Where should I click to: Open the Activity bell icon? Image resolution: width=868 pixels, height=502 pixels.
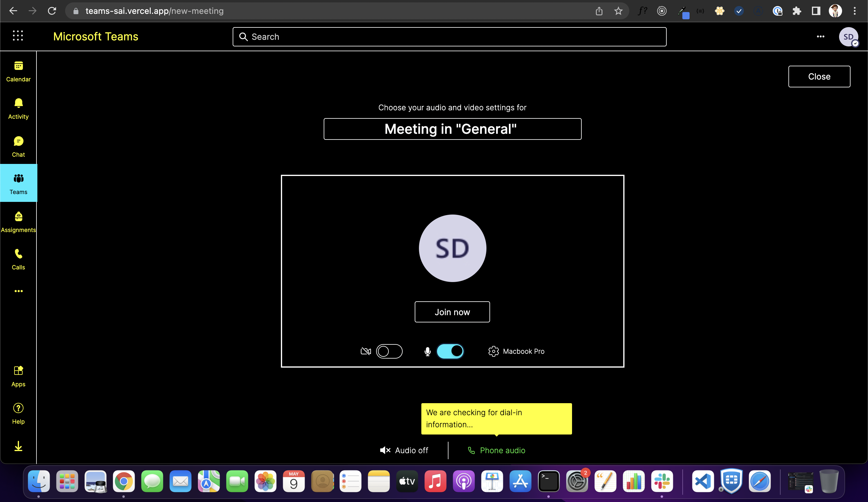point(18,109)
